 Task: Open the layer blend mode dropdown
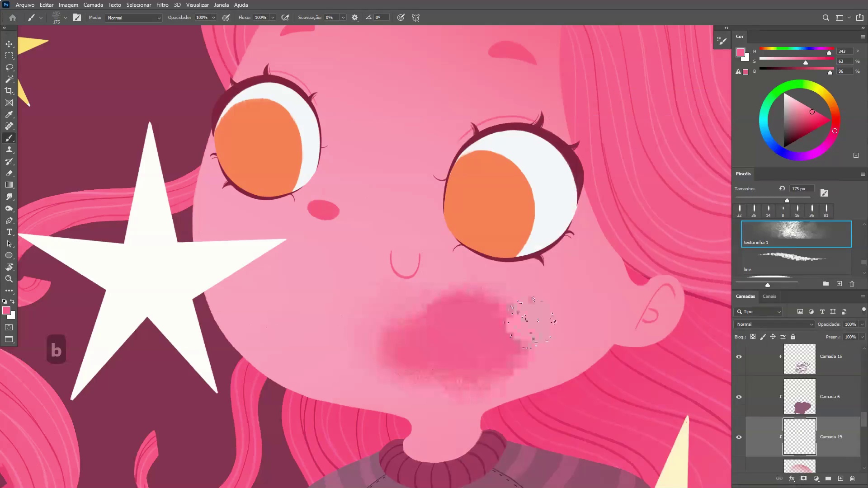click(x=774, y=324)
